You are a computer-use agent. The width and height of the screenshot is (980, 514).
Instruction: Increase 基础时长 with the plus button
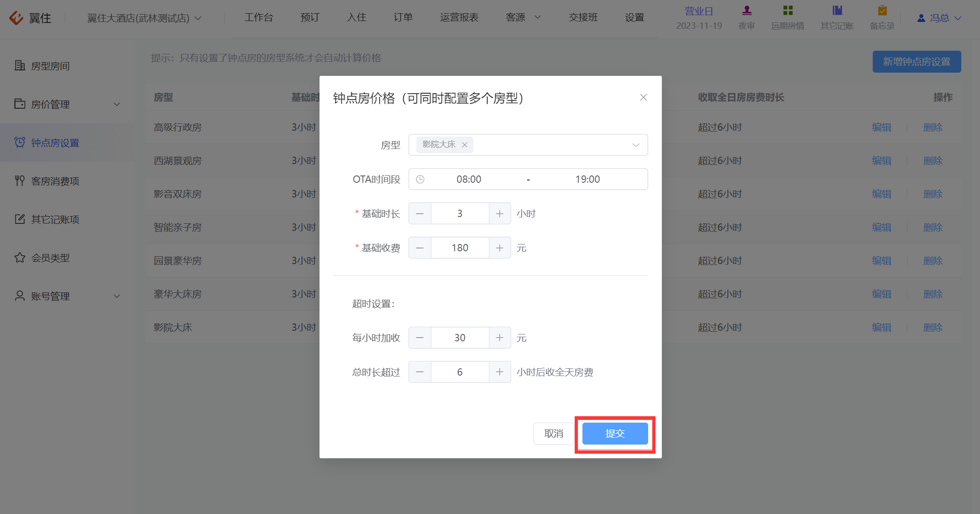tap(500, 213)
